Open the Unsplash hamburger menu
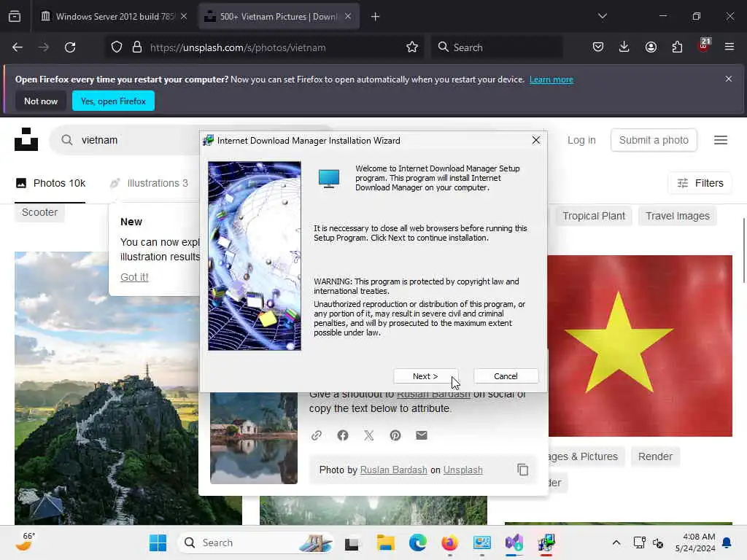 [x=720, y=140]
